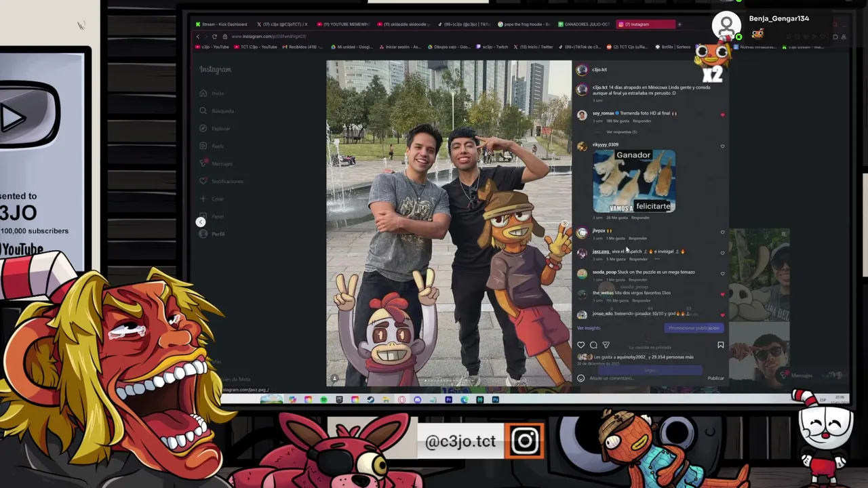Viewport: 868px width, 488px height.
Task: Open Inicio in the Instagram sidebar
Action: 212,94
